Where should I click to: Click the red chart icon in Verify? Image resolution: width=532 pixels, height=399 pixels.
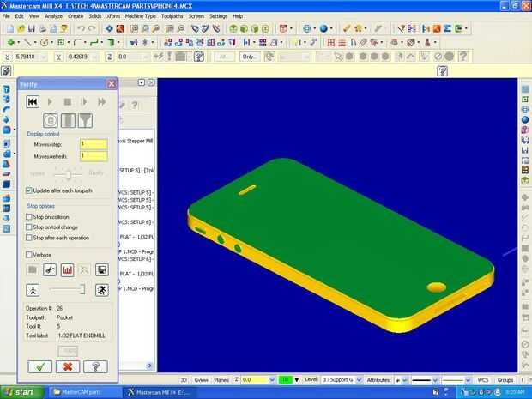[67, 270]
